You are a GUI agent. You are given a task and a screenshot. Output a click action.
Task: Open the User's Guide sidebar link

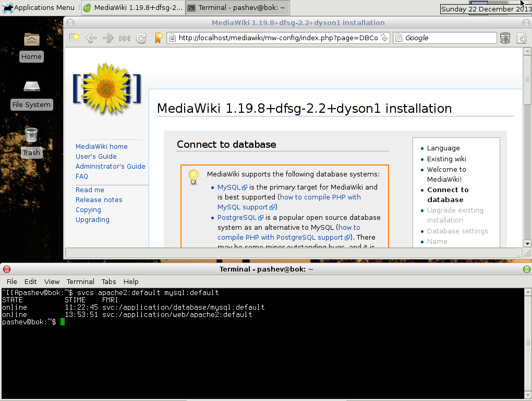pyautogui.click(x=96, y=156)
